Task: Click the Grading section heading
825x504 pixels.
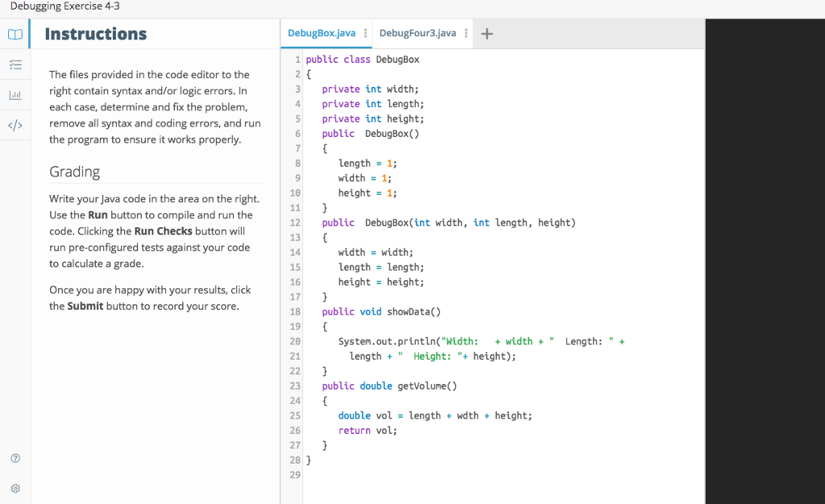Action: pyautogui.click(x=76, y=171)
